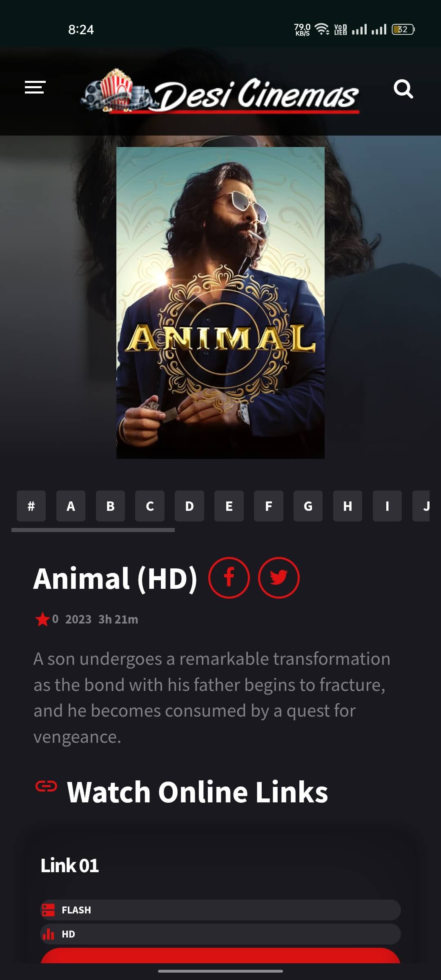Open the Animal movie poster
The image size is (441, 980).
pos(220,303)
